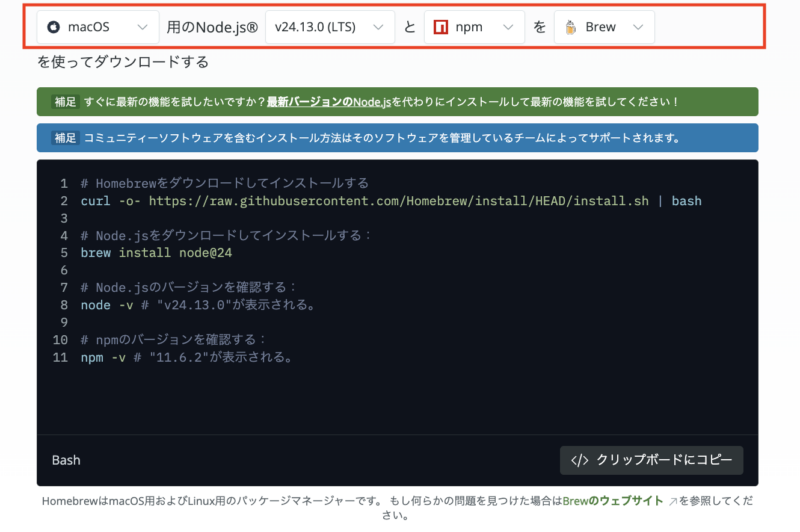The image size is (800, 532).
Task: Expand the npm package manager dropdown chevron
Action: pyautogui.click(x=509, y=27)
